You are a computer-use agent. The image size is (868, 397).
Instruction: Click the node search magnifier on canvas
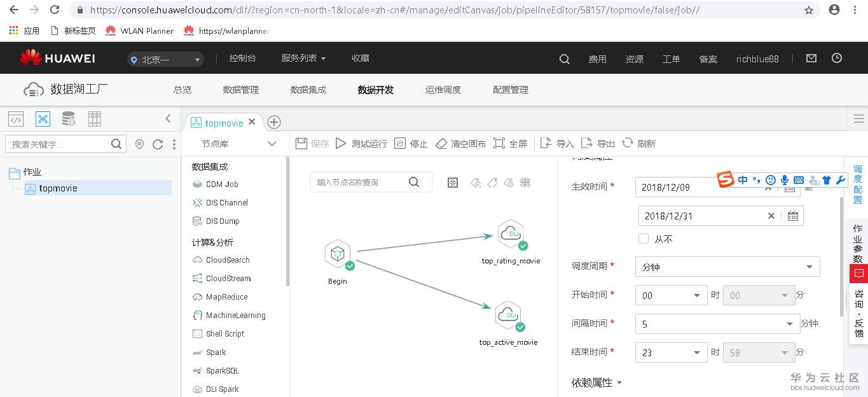pyautogui.click(x=414, y=182)
